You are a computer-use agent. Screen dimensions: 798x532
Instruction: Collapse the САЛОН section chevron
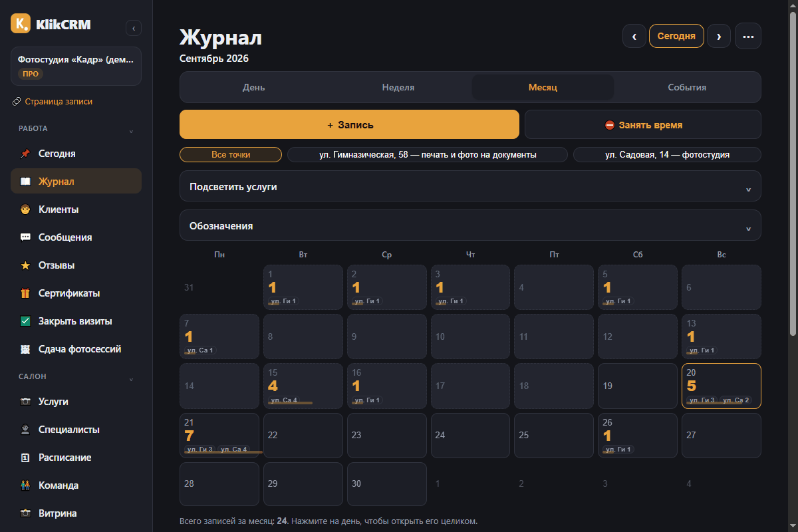point(131,379)
